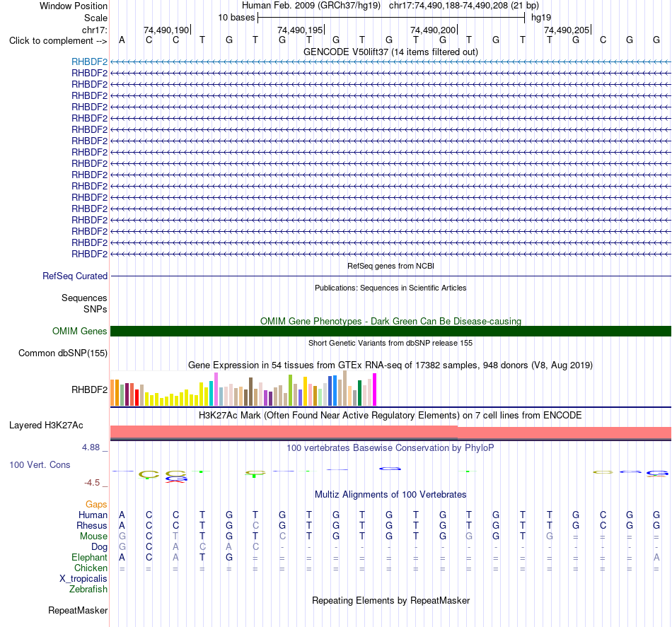
Task: Click the RefSeq Curated intron line
Action: 390,276
